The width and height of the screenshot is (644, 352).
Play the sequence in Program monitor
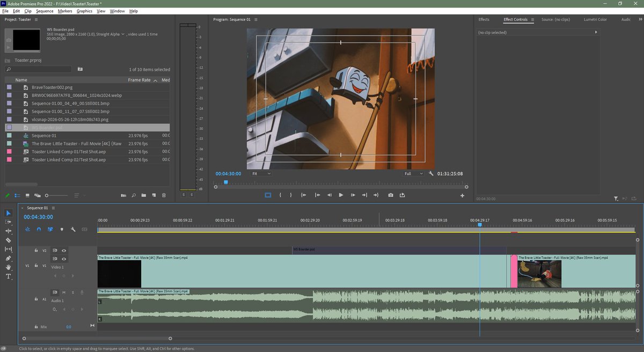pos(341,195)
